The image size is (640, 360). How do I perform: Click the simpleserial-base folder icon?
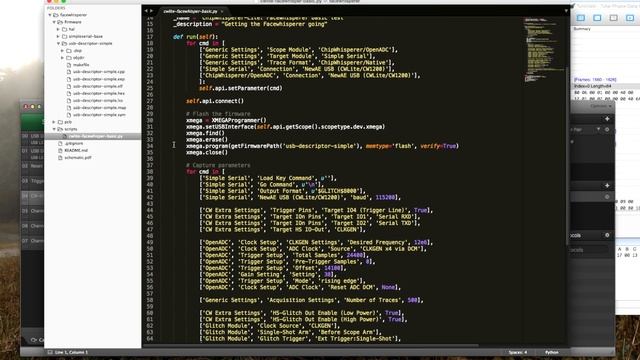point(64,36)
